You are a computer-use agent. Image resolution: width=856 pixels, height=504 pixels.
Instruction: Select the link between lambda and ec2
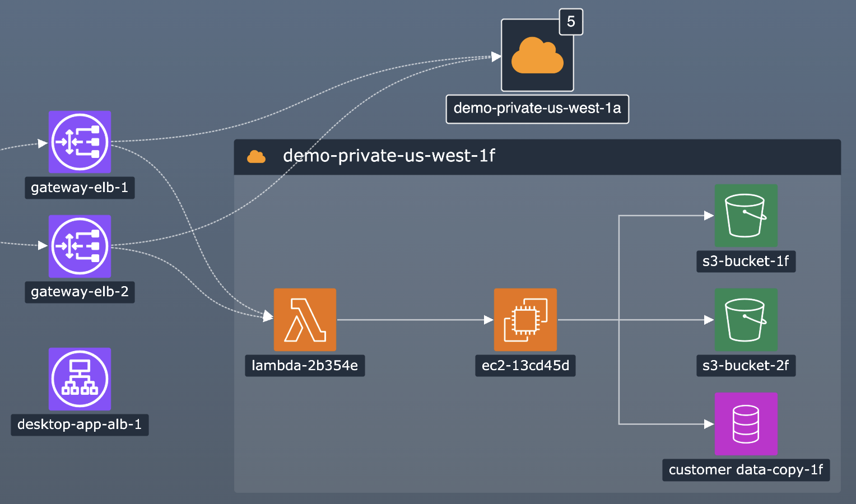[x=415, y=320]
